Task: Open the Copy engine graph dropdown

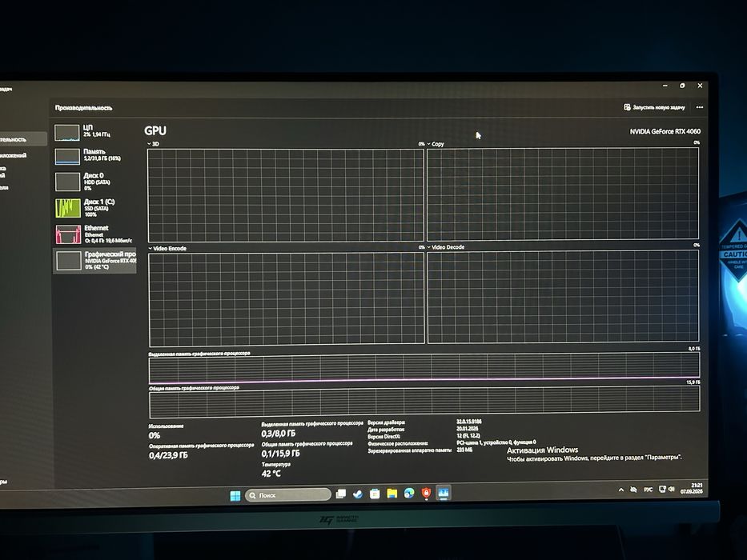Action: [x=429, y=144]
